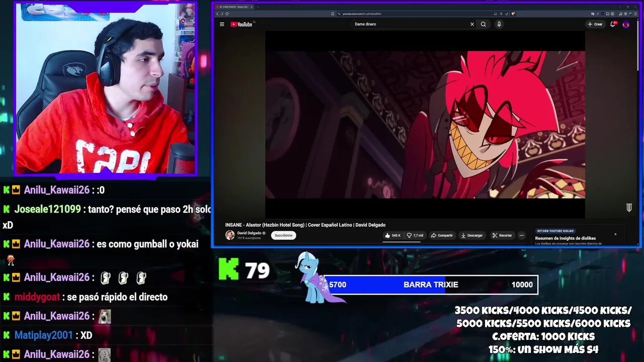
Task: Open YouTube notifications bell
Action: (613, 24)
